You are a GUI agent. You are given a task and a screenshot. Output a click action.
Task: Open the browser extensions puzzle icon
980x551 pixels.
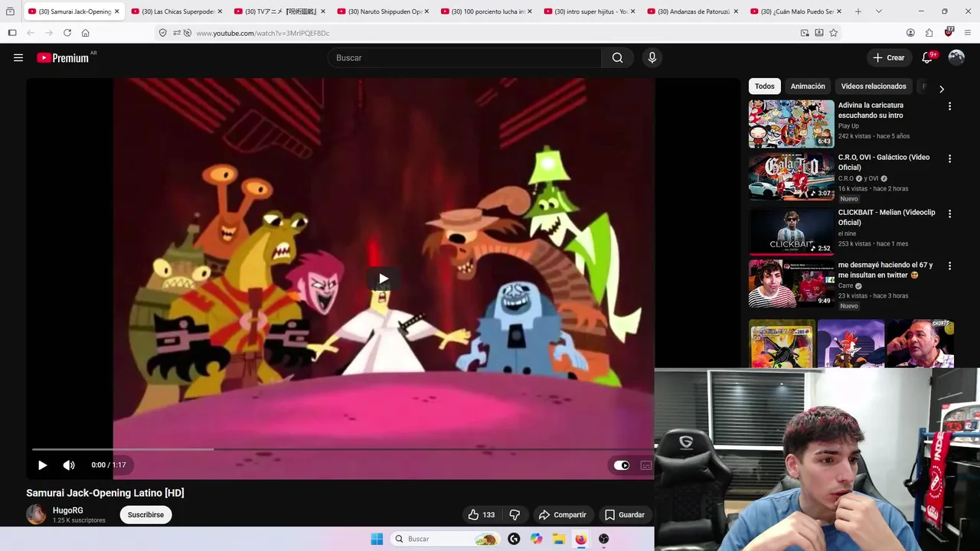(x=929, y=33)
